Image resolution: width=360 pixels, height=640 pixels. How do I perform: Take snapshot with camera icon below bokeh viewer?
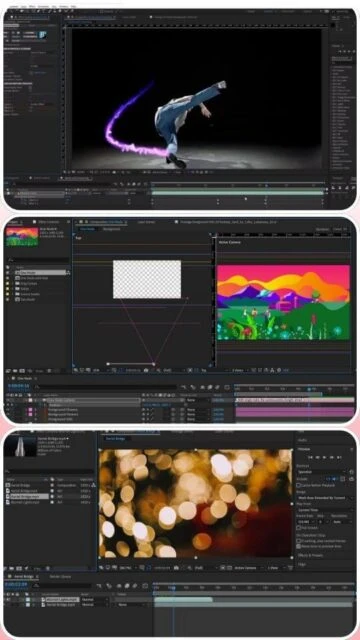(176, 567)
